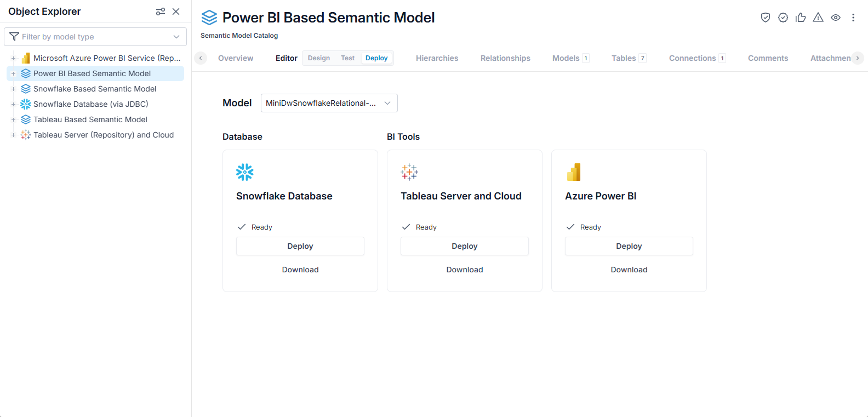
Task: Select Snowflake Database (via JDBC) tree item
Action: click(x=91, y=104)
